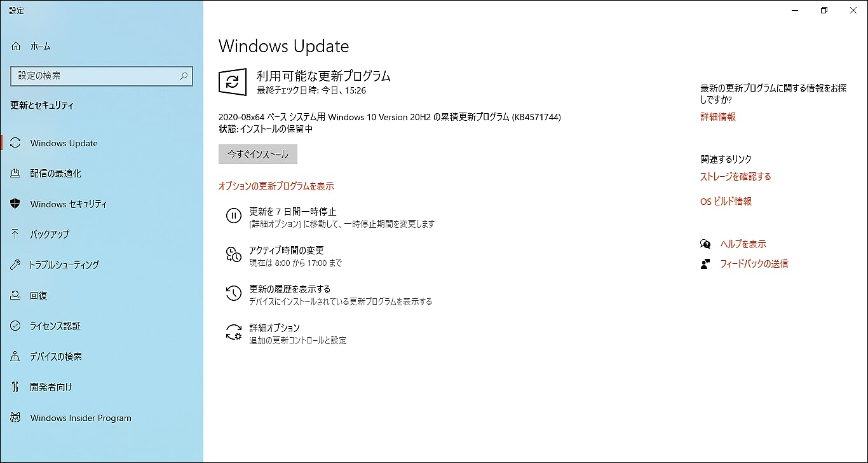The image size is (868, 463).
Task: Open Windows Update sync icon in sidebar
Action: pos(16,143)
